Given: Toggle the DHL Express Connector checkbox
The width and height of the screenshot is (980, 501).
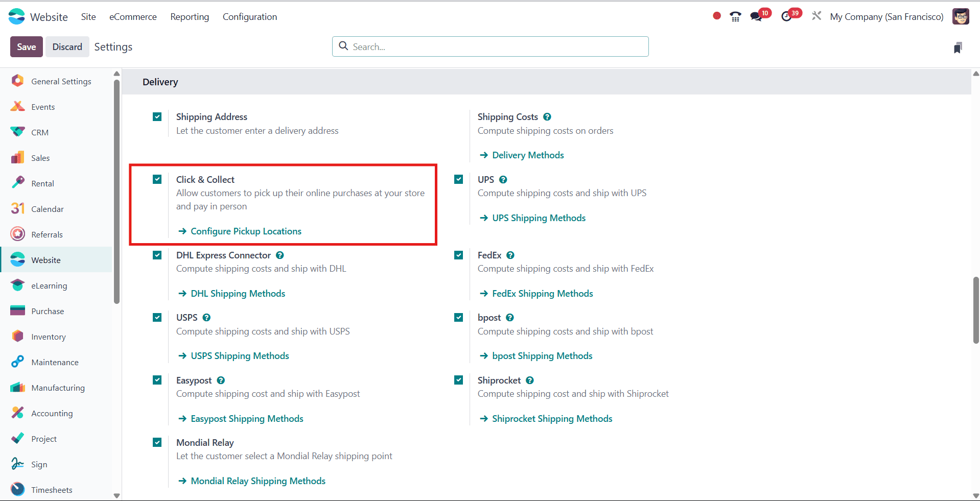Looking at the screenshot, I should 157,255.
